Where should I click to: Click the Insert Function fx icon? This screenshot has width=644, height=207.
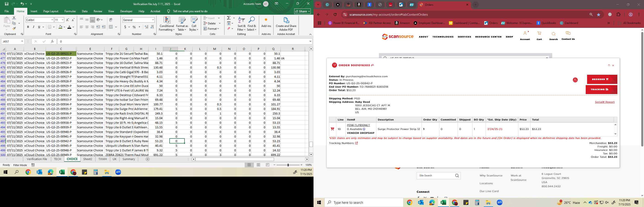52,41
